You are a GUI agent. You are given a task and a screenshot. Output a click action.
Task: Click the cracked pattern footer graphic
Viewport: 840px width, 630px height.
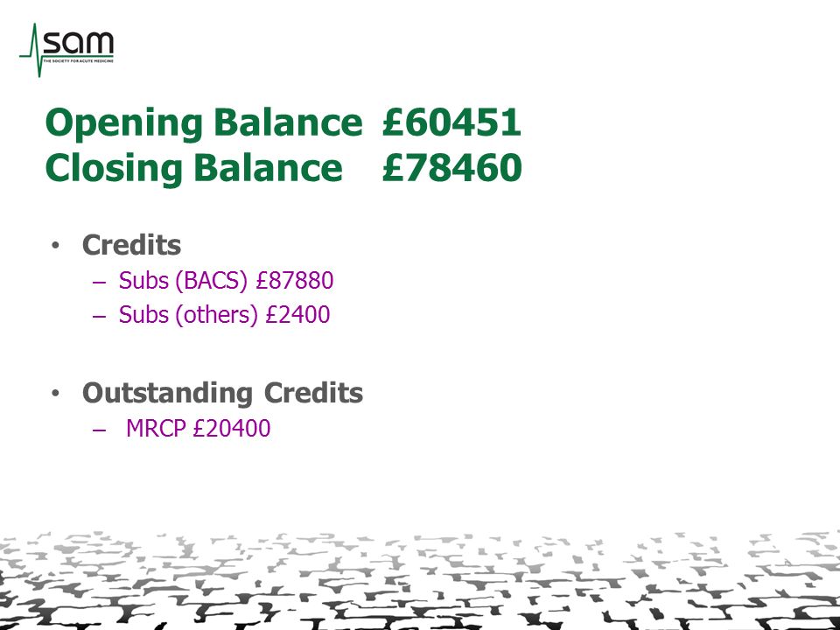pyautogui.click(x=420, y=580)
